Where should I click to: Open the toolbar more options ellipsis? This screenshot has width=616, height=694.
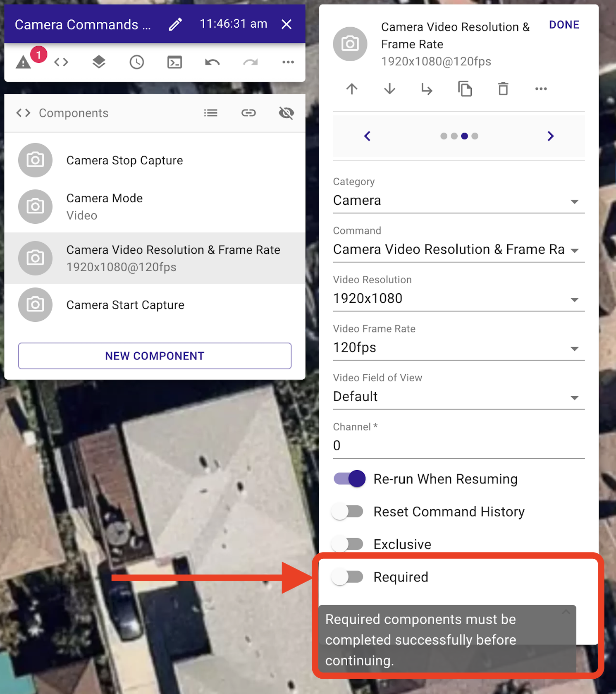(x=288, y=62)
